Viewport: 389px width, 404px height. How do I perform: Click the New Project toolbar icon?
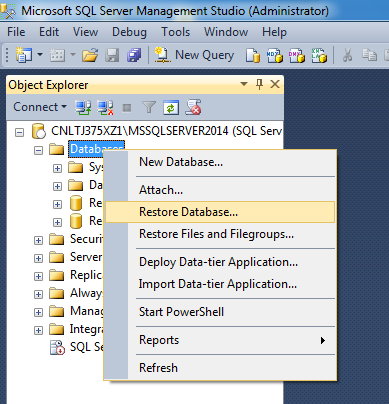click(23, 55)
